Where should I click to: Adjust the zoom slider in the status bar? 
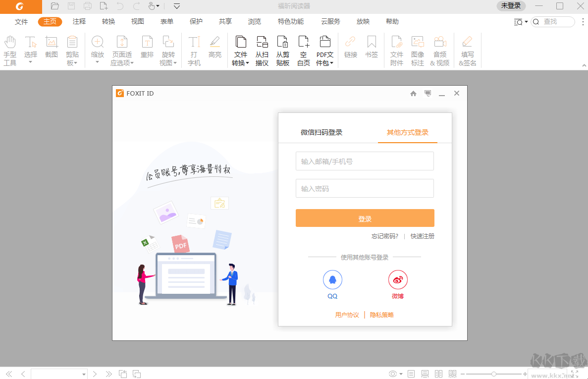494,374
